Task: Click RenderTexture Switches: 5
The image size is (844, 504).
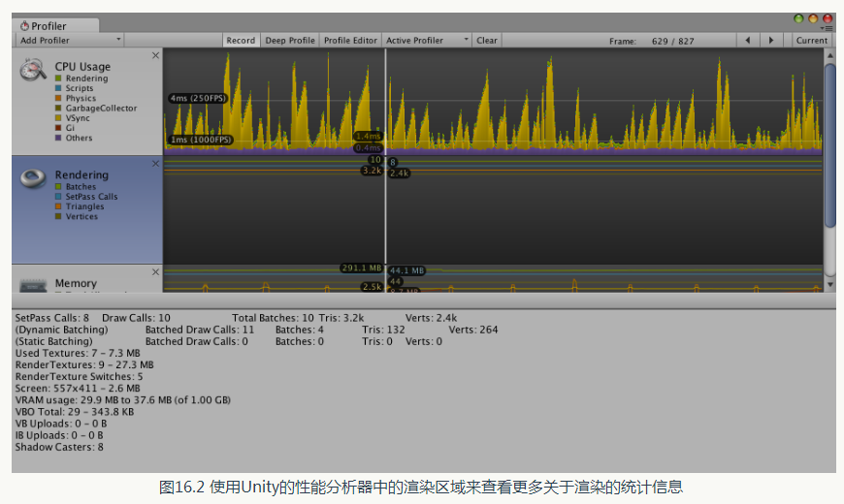Action: 80,376
